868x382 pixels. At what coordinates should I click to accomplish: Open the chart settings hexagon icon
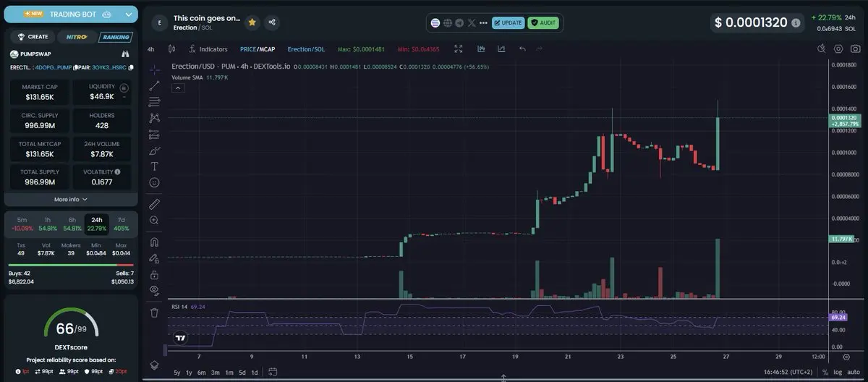[838, 49]
